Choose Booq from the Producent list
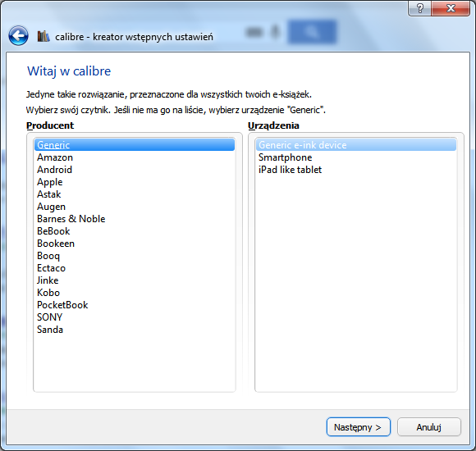This screenshot has height=451, width=476. click(135, 256)
